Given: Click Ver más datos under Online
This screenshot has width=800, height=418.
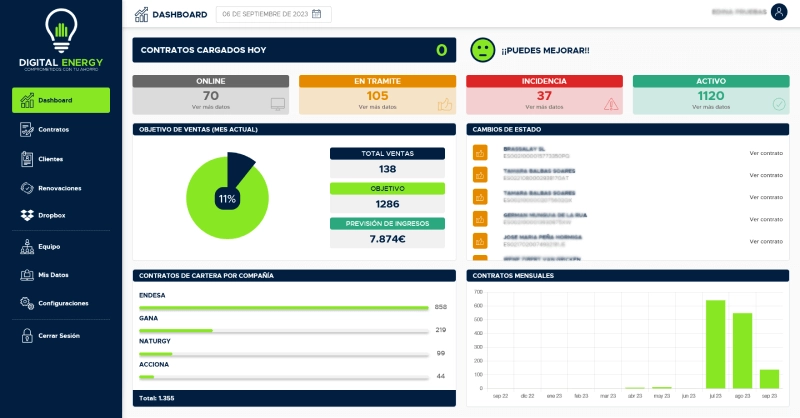Looking at the screenshot, I should click(x=211, y=107).
